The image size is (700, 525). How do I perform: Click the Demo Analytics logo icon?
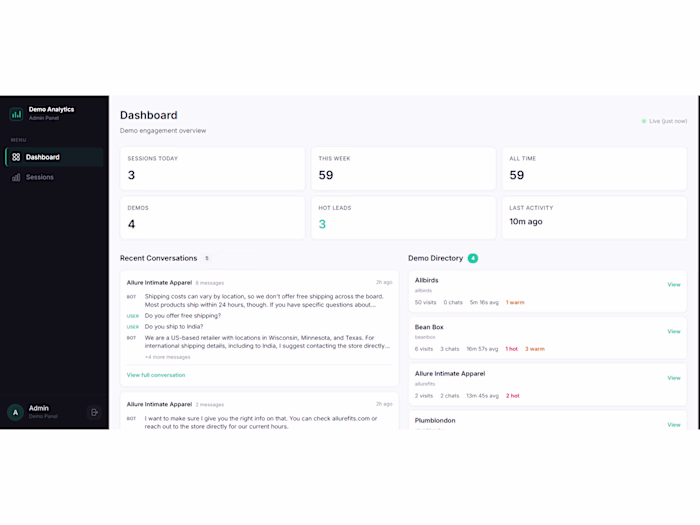tap(16, 114)
